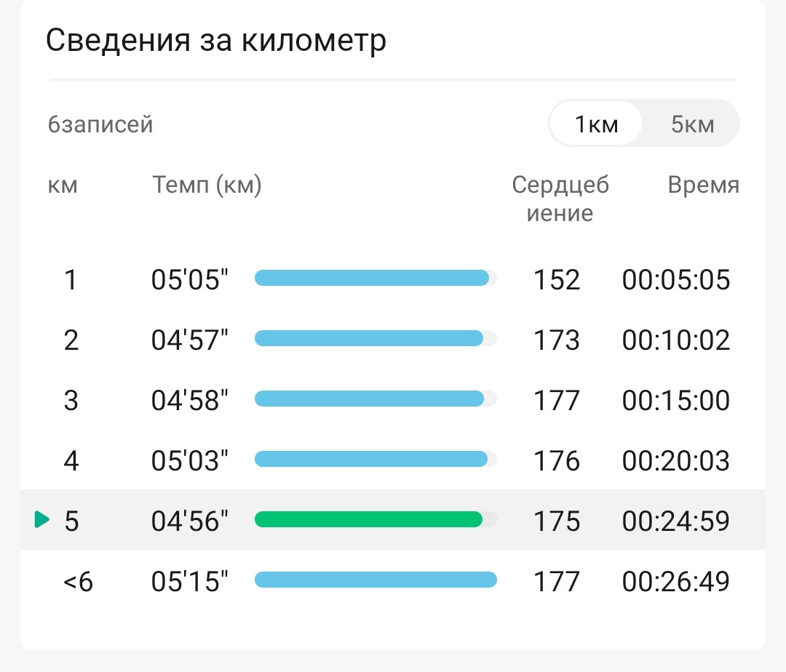The height and width of the screenshot is (672, 786).
Task: Click the Сердцебиение column header
Action: pyautogui.click(x=560, y=199)
